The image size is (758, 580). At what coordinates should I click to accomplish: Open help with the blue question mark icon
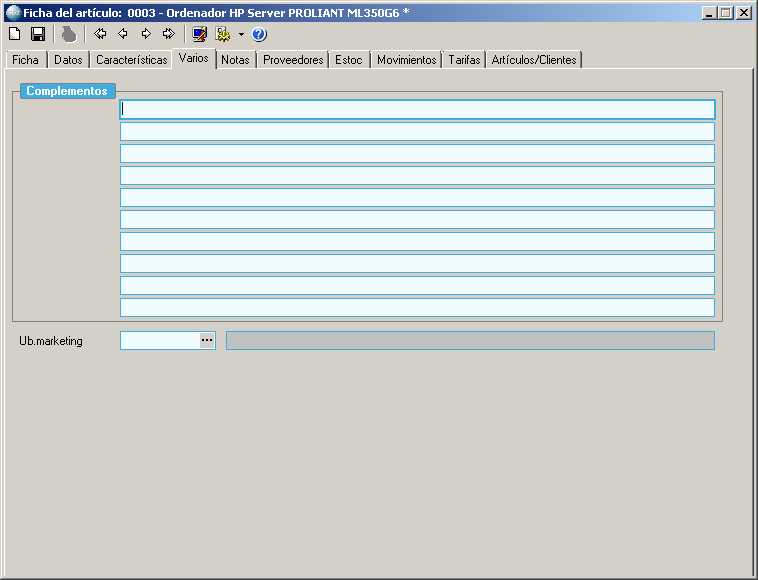pos(259,34)
